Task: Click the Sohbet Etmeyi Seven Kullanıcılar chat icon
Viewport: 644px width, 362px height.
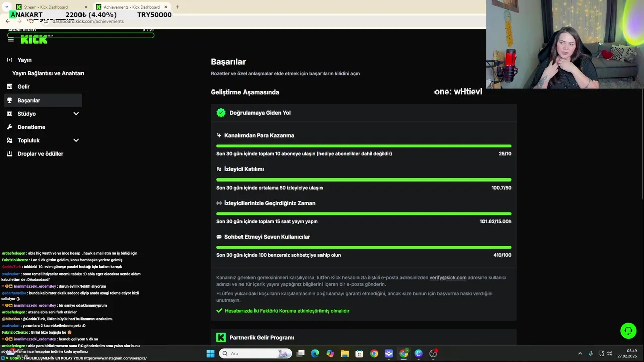Action: point(219,237)
